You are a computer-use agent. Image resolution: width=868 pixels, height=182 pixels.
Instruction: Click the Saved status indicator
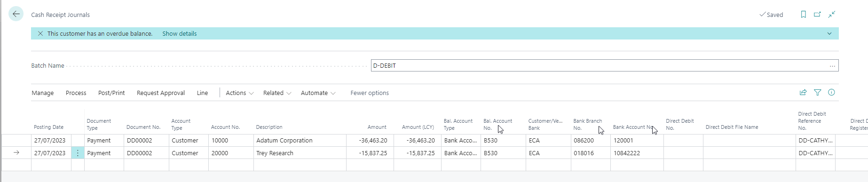pyautogui.click(x=771, y=15)
